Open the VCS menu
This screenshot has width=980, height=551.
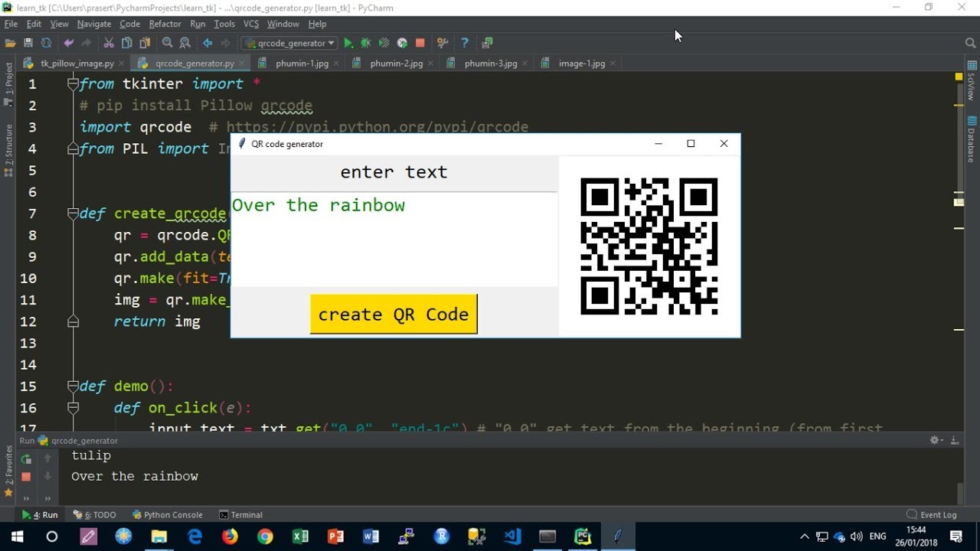click(x=251, y=24)
